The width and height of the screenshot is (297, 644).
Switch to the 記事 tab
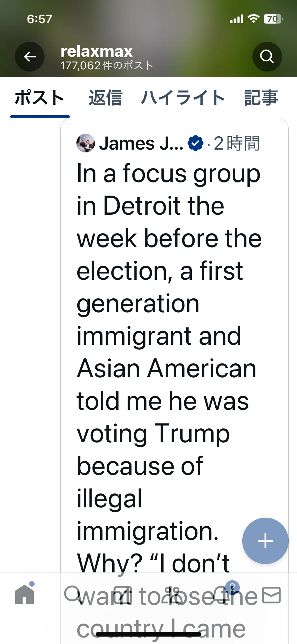261,98
